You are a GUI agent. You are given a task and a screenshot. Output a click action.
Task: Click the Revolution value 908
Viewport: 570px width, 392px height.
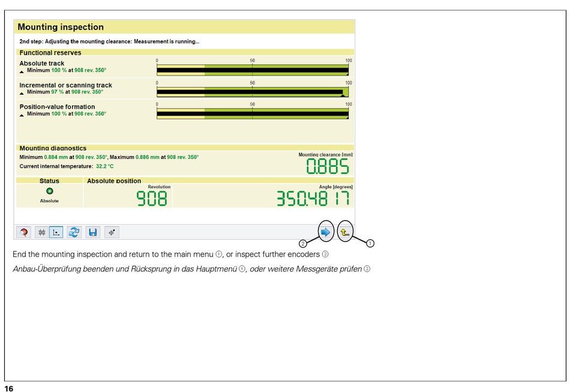coord(152,199)
